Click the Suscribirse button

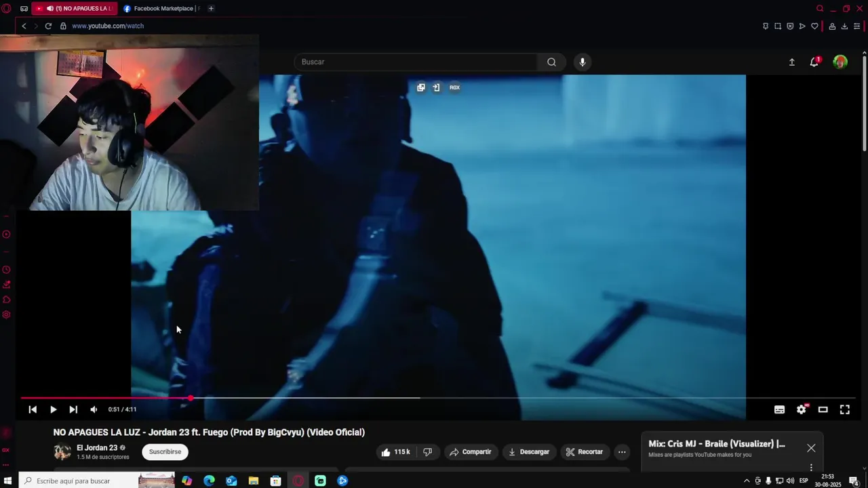[x=165, y=452]
